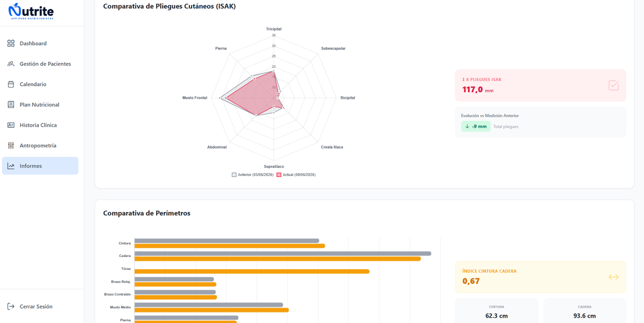
Task: Click the Cerrar Sesión logout icon
Action: (x=11, y=306)
